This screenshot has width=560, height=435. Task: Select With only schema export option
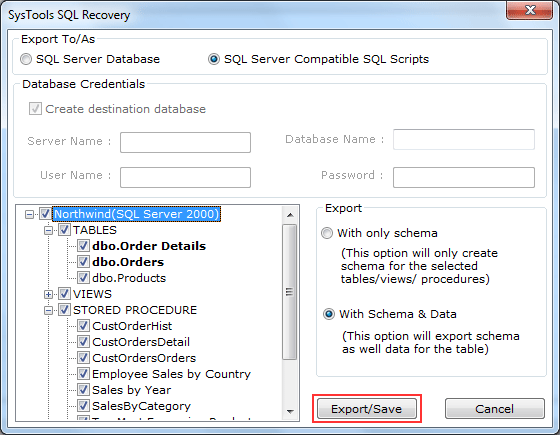click(327, 233)
